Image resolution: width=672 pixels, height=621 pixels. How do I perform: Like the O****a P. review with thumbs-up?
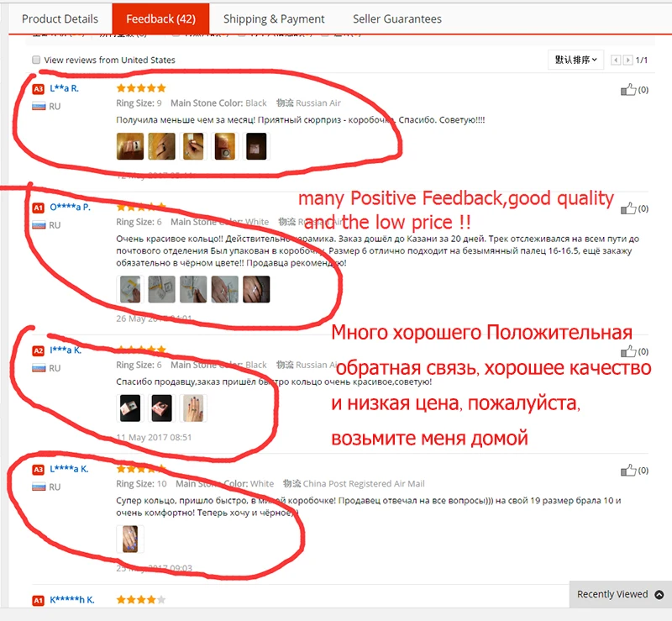coord(628,208)
